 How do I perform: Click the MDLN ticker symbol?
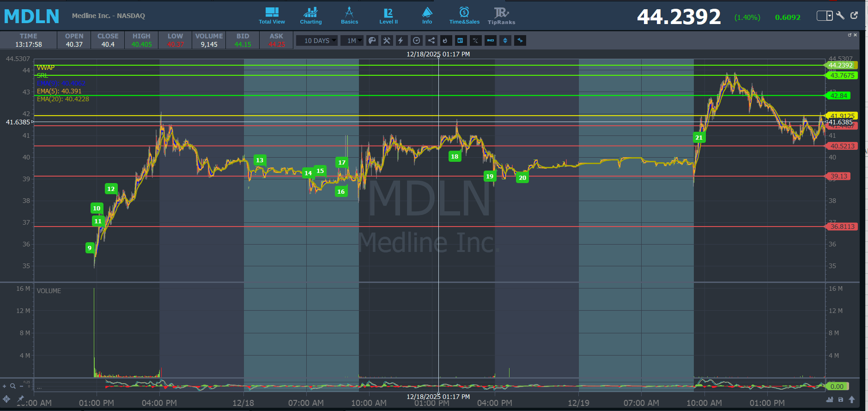[31, 16]
